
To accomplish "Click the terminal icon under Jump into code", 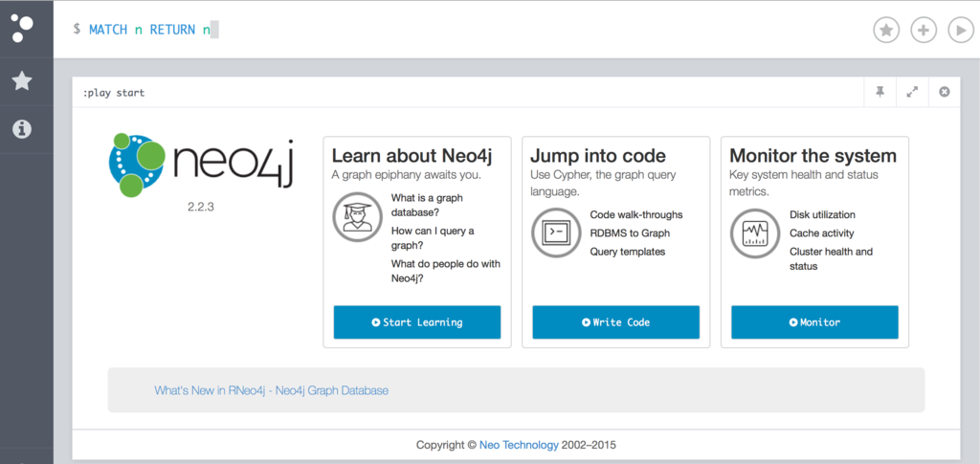I will (556, 232).
